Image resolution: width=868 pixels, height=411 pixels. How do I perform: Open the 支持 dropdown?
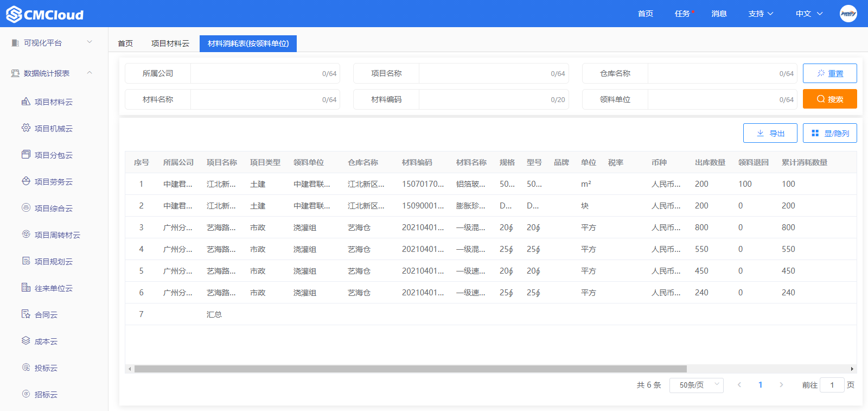pyautogui.click(x=761, y=14)
